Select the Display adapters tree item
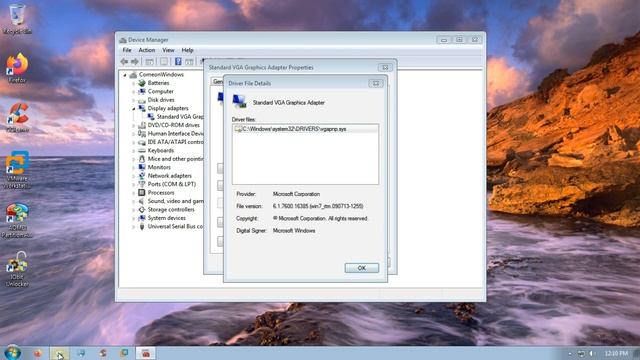The height and width of the screenshot is (360, 640). (168, 108)
